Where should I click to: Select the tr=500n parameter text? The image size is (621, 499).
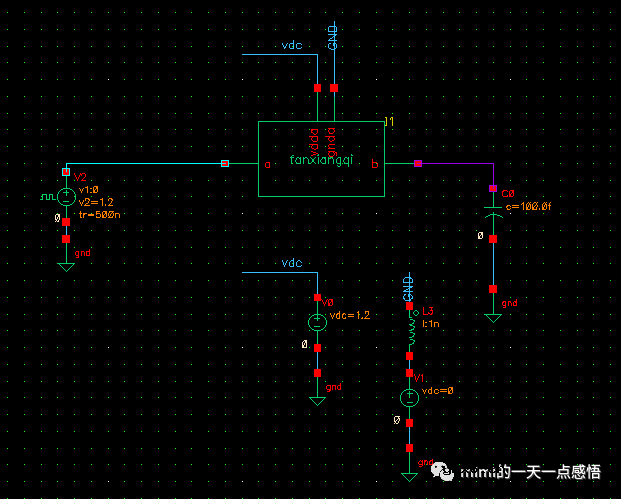(100, 215)
